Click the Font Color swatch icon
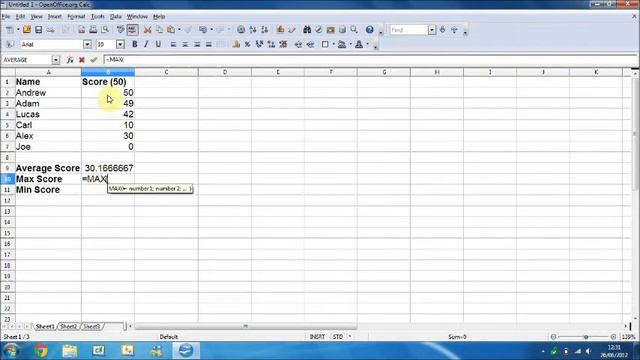The image size is (640, 360). pos(359,44)
